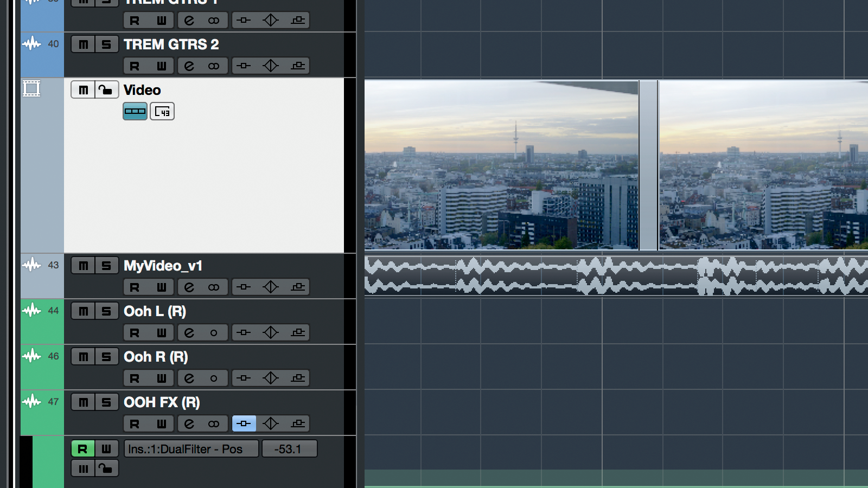Mute the Ooh R (R) track

(83, 357)
